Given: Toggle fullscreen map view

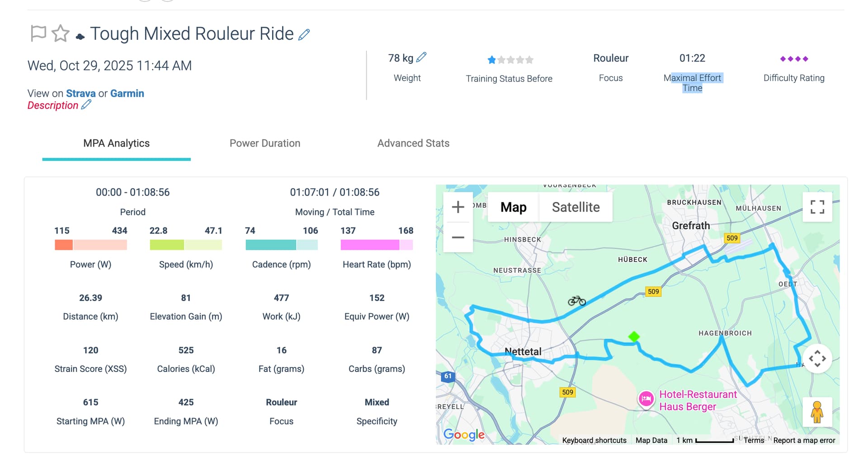Looking at the screenshot, I should pos(817,207).
